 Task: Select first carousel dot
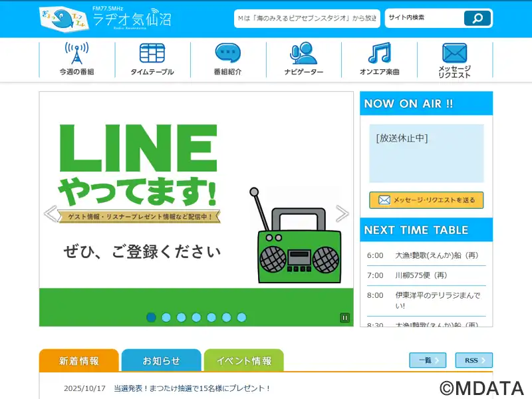tap(151, 318)
